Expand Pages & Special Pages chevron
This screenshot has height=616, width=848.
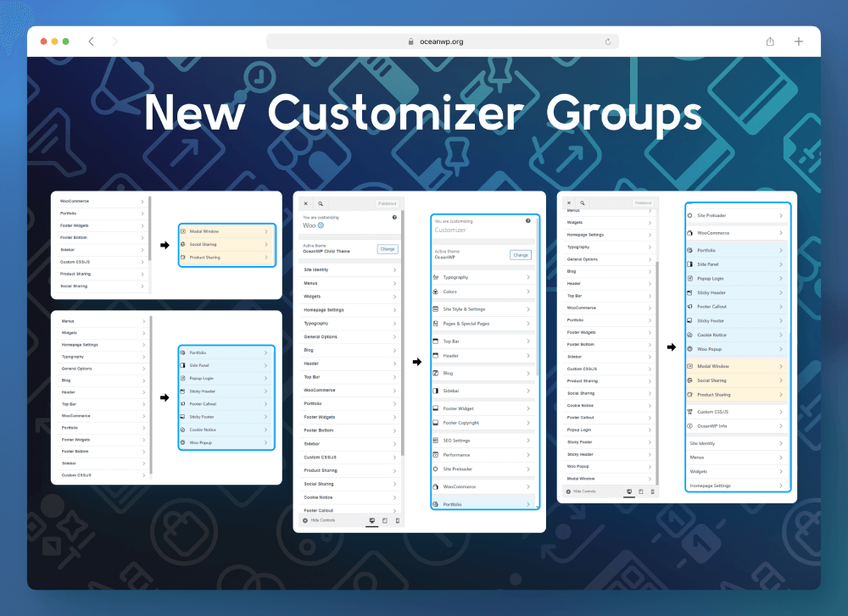(528, 324)
